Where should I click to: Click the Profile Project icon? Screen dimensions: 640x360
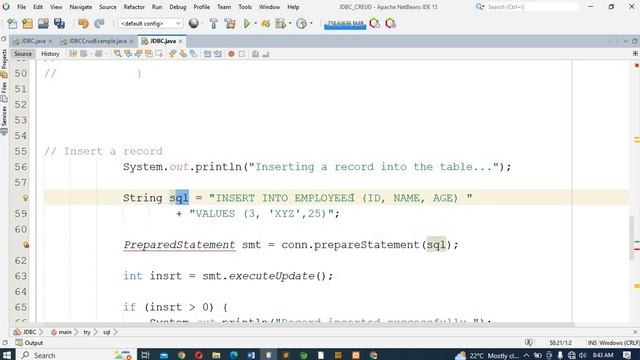(x=280, y=24)
